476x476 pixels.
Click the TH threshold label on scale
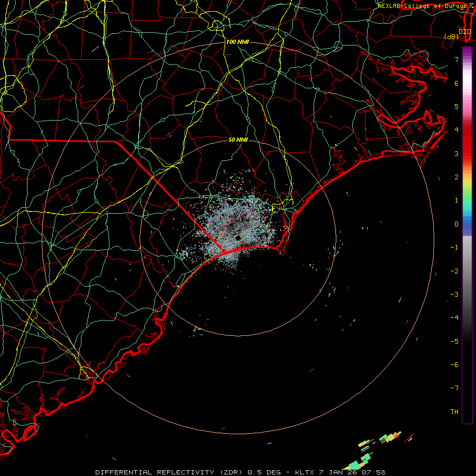(x=454, y=412)
